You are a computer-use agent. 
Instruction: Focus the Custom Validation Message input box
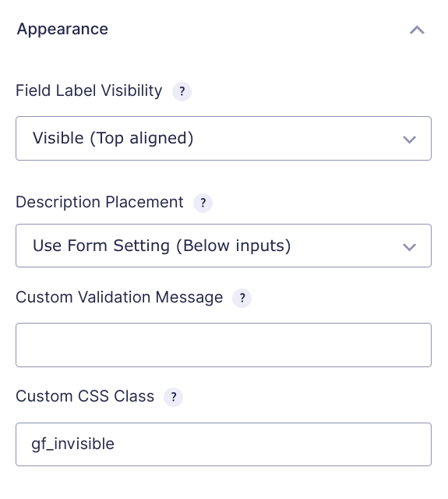tap(224, 345)
